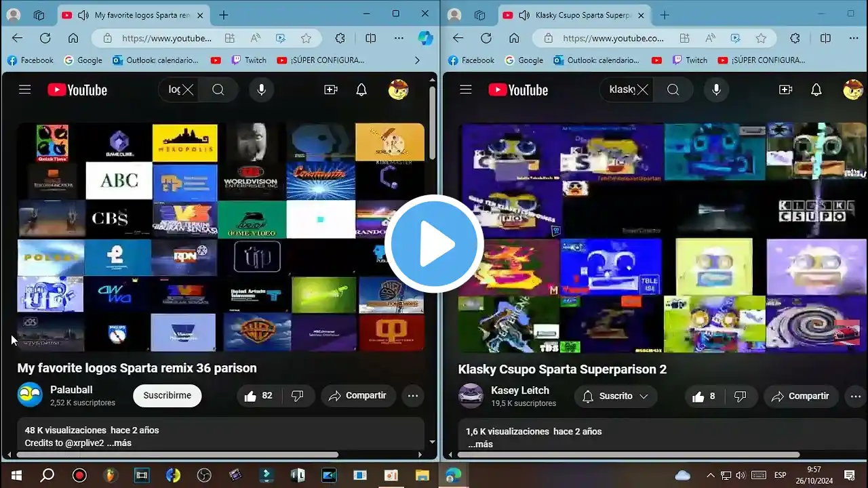The width and height of the screenshot is (868, 488).
Task: Like the Klasky Csupo Sparta Superparison video
Action: [703, 396]
